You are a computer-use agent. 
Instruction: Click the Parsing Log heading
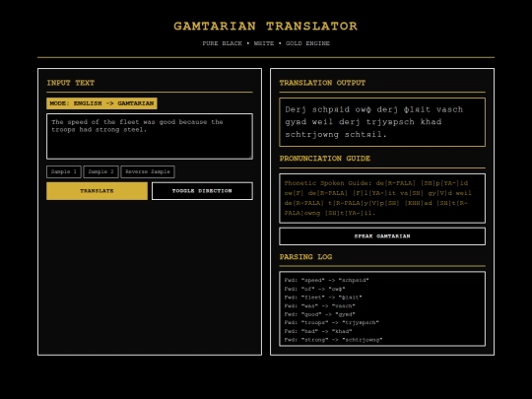305,257
